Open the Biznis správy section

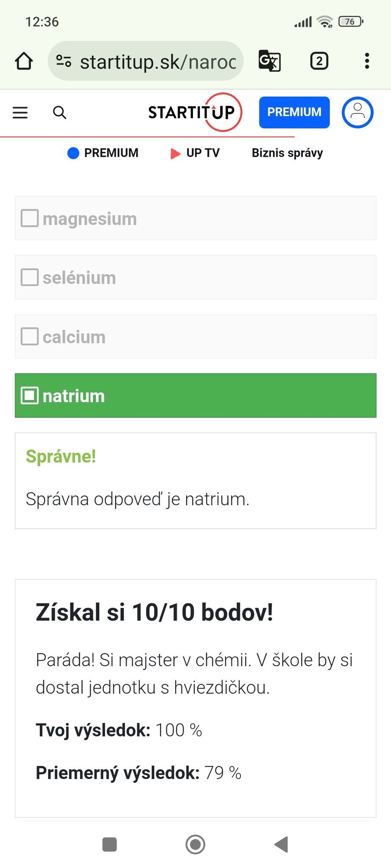[x=287, y=153]
